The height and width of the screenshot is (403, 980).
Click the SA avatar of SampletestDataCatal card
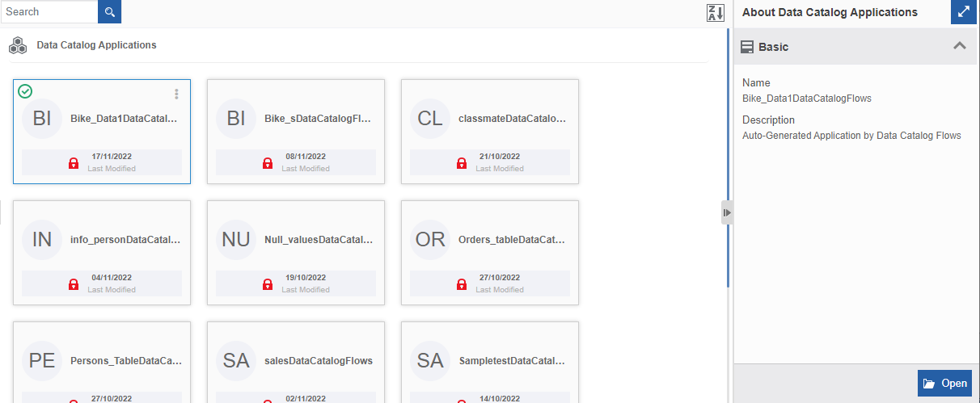430,361
